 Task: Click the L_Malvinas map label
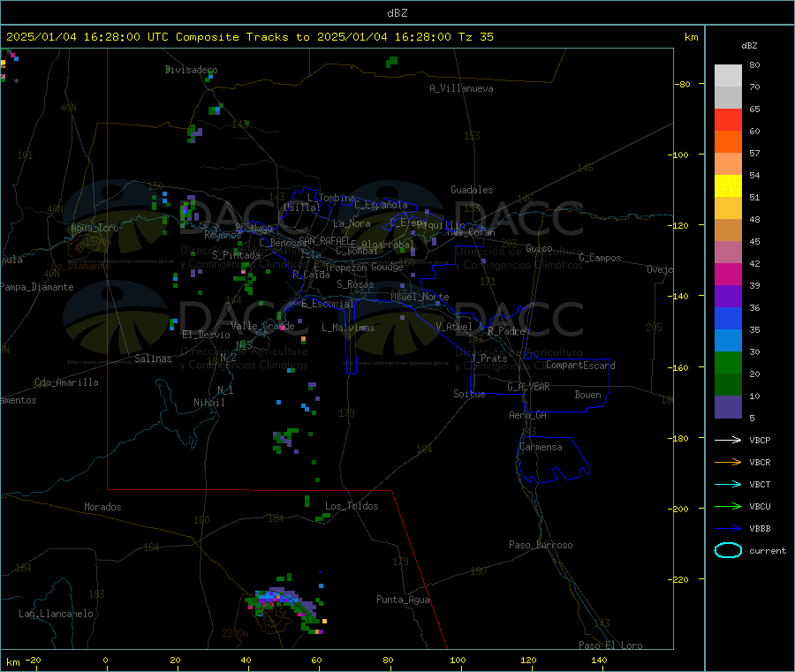pos(348,328)
